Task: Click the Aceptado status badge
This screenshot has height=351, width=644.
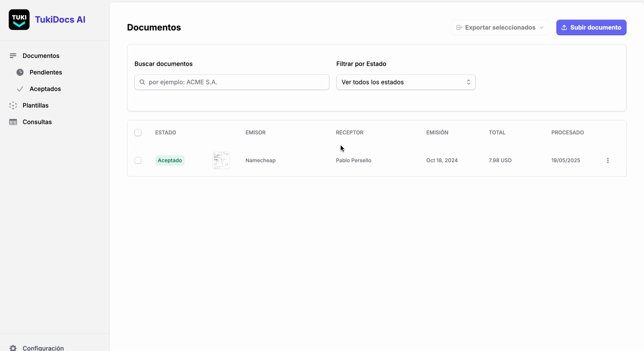Action: 170,160
